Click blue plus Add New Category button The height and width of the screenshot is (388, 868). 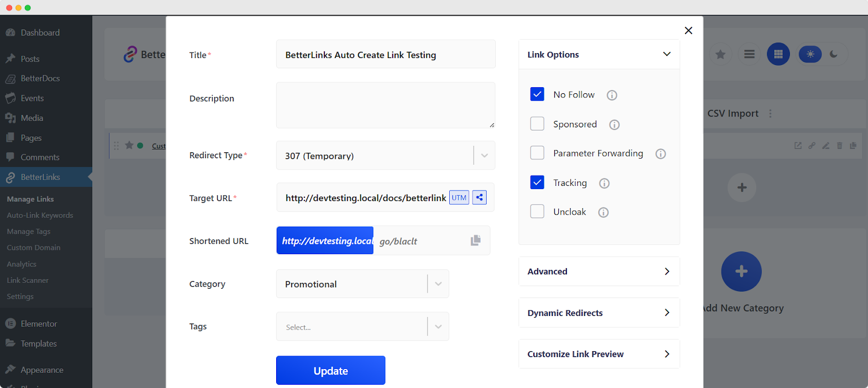[x=742, y=271]
